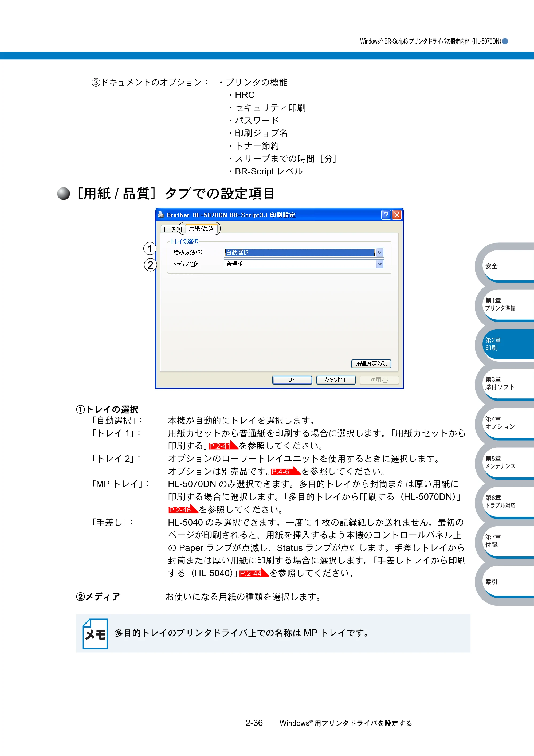Follow the P.2-41 page reference link

(223, 445)
